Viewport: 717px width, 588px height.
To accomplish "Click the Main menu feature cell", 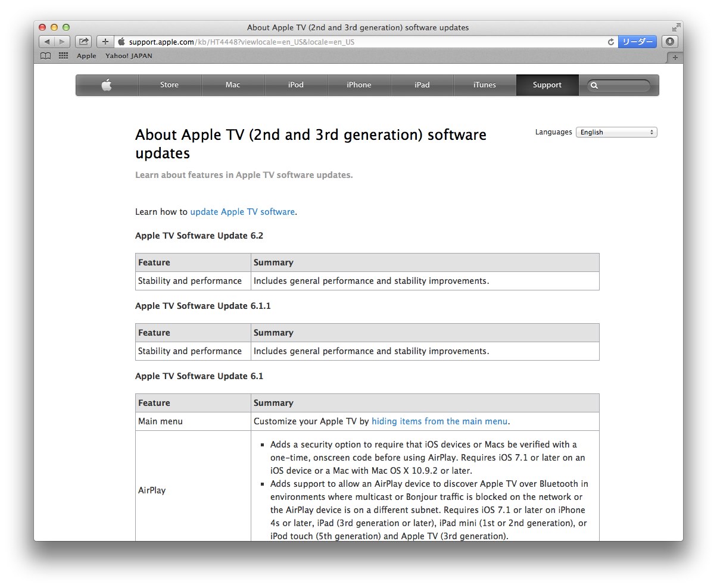I will point(193,421).
